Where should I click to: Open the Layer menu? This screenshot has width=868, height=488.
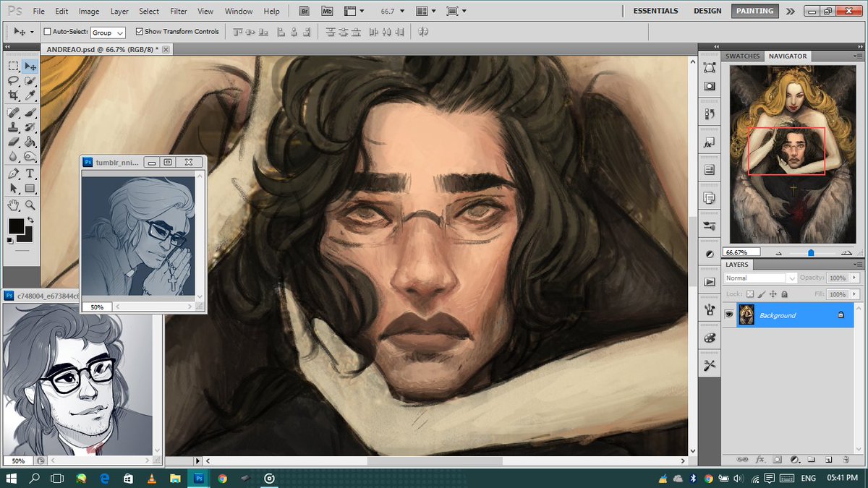(119, 12)
